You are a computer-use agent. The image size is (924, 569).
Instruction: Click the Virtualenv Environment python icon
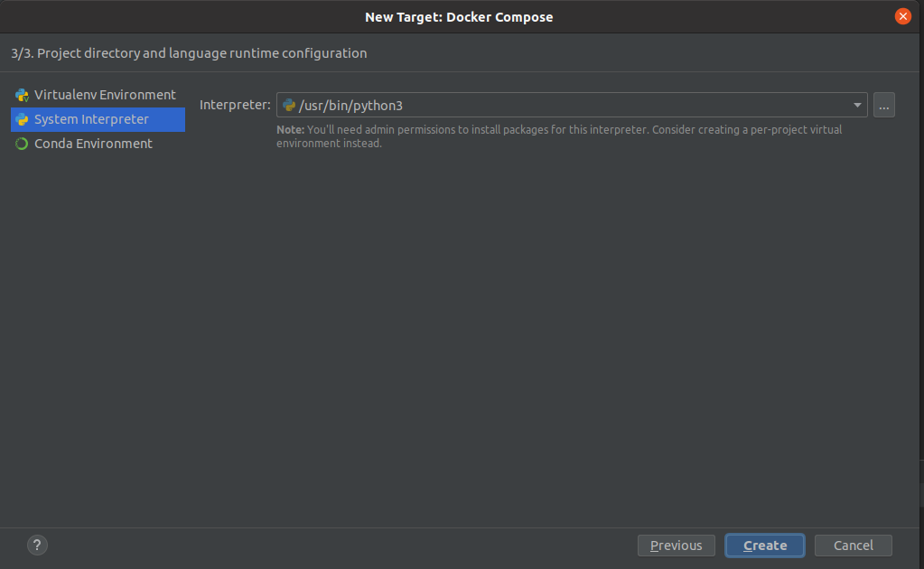[22, 95]
